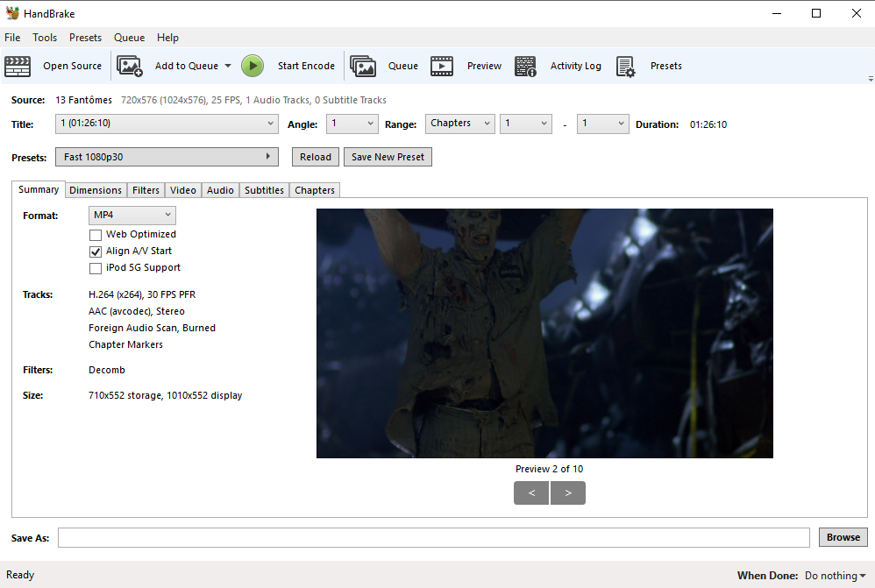875x588 pixels.
Task: Click the text Chapter Markers
Action: (x=125, y=344)
